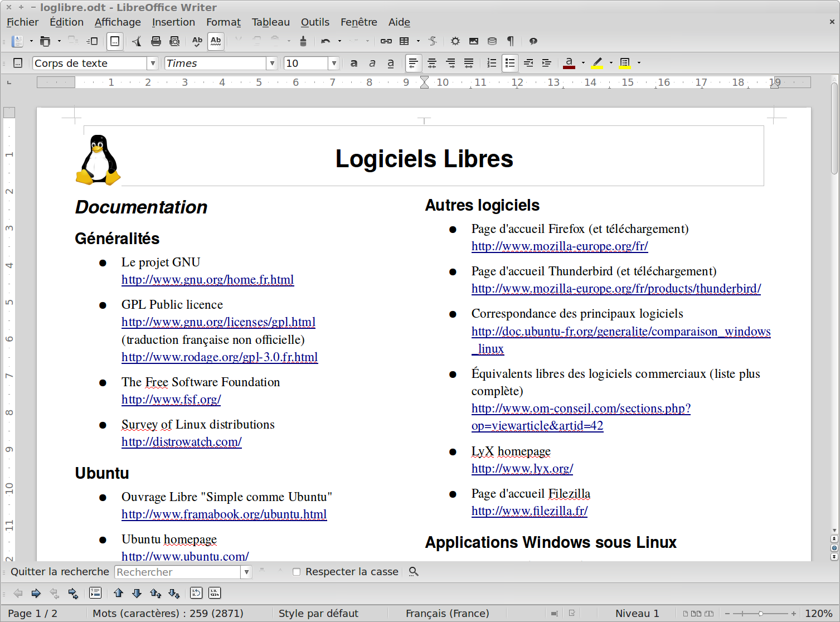Screen dimensions: 840x622
Task: Enable Respecter la casse checkbox
Action: (297, 572)
